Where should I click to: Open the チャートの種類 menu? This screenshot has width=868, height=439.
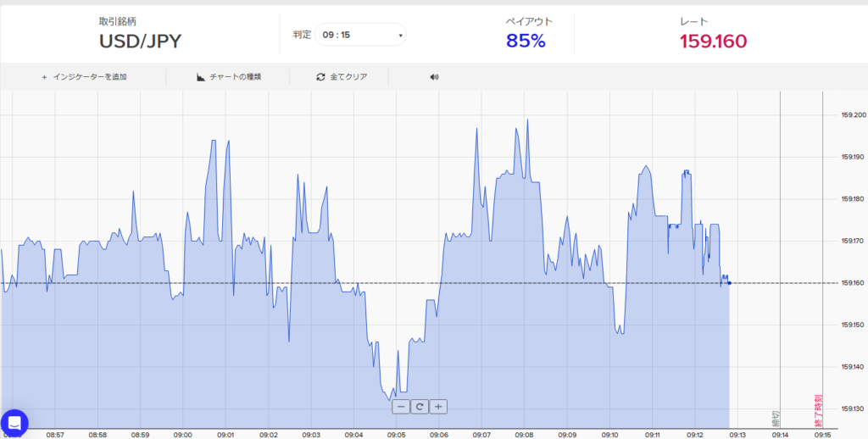coord(235,77)
